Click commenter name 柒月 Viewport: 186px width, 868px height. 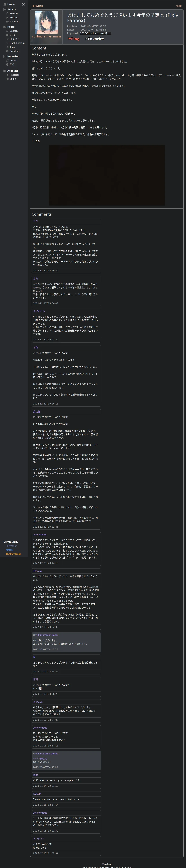click(x=35, y=679)
